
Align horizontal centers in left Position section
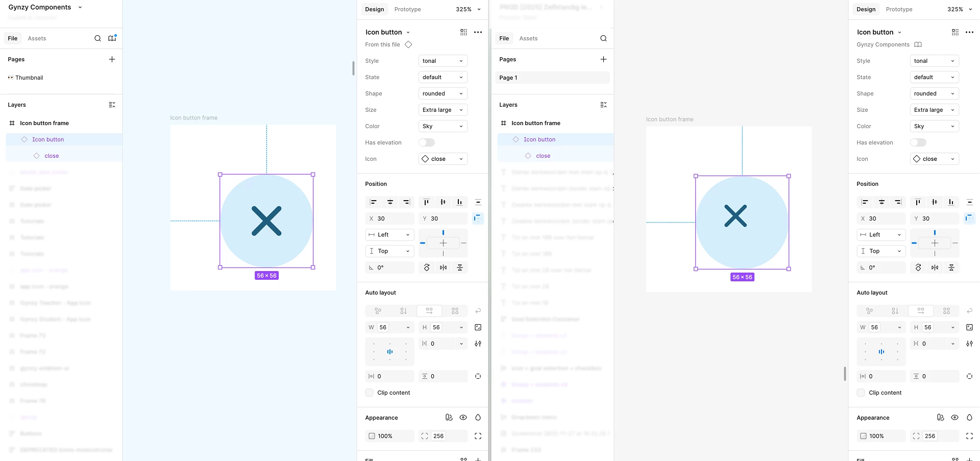[x=390, y=202]
